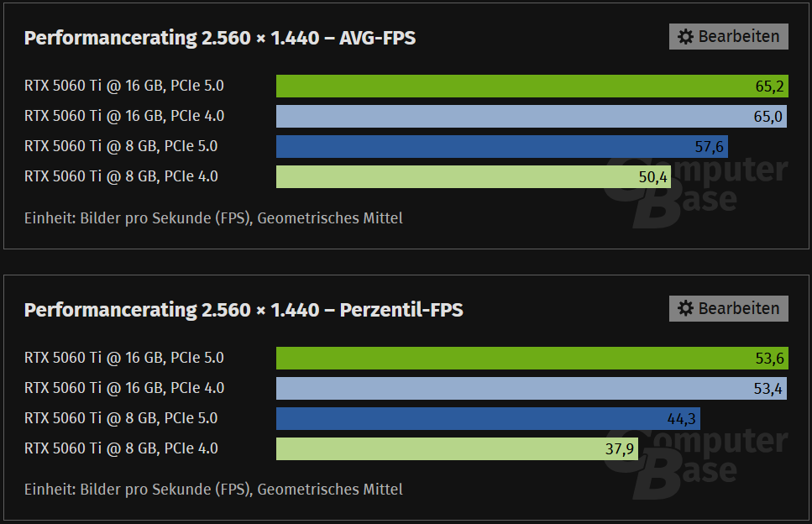This screenshot has width=812, height=524.
Task: Click the gear icon in Perzentil-FPS chart
Action: click(686, 308)
